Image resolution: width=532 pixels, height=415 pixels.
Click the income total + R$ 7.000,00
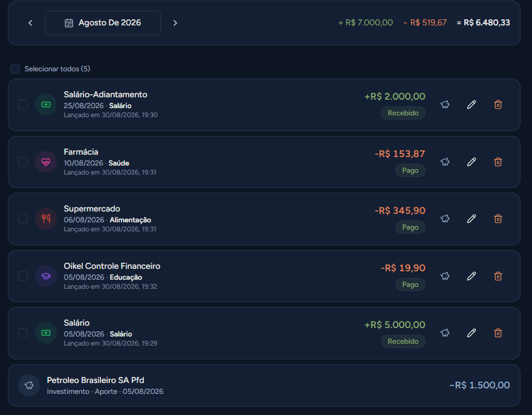pos(365,23)
